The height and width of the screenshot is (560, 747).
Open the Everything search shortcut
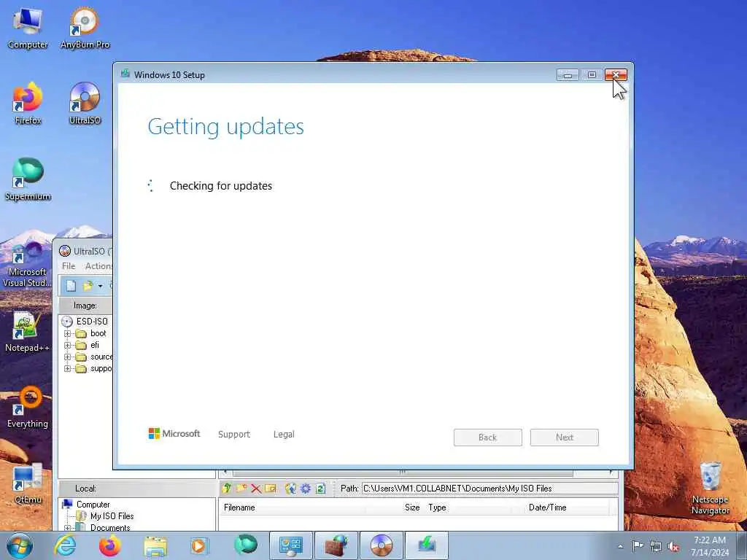pyautogui.click(x=28, y=407)
